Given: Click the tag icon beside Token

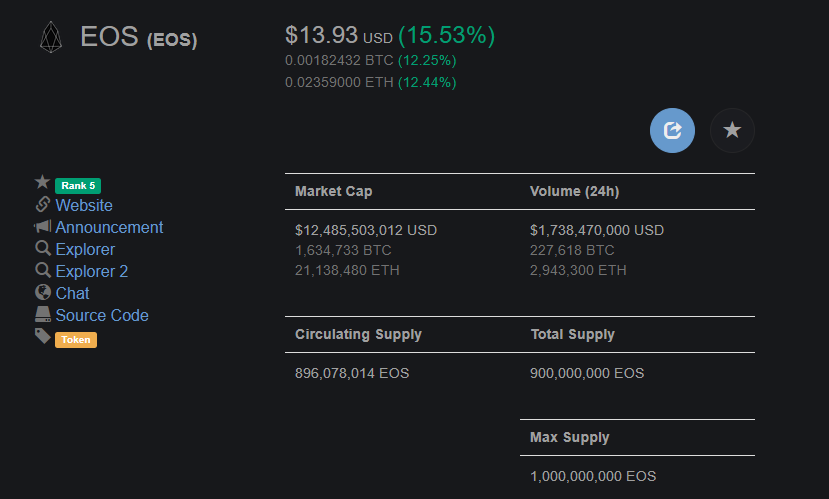Looking at the screenshot, I should pyautogui.click(x=43, y=336).
